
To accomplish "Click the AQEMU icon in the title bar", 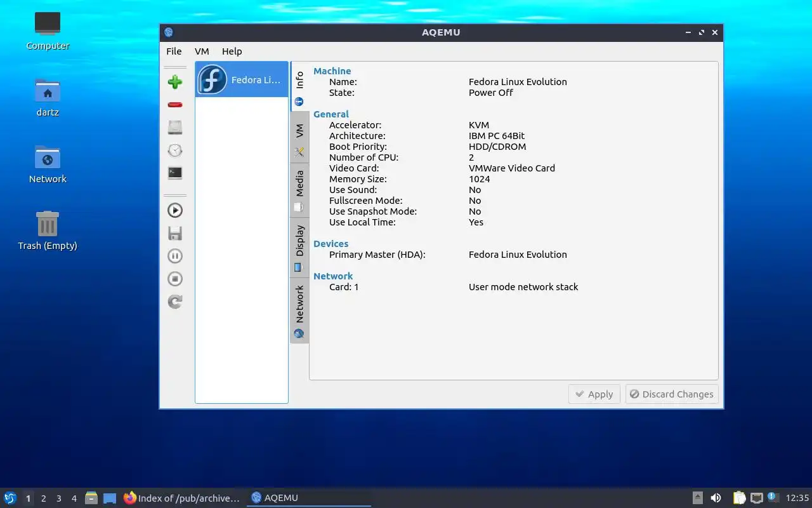I will 169,32.
